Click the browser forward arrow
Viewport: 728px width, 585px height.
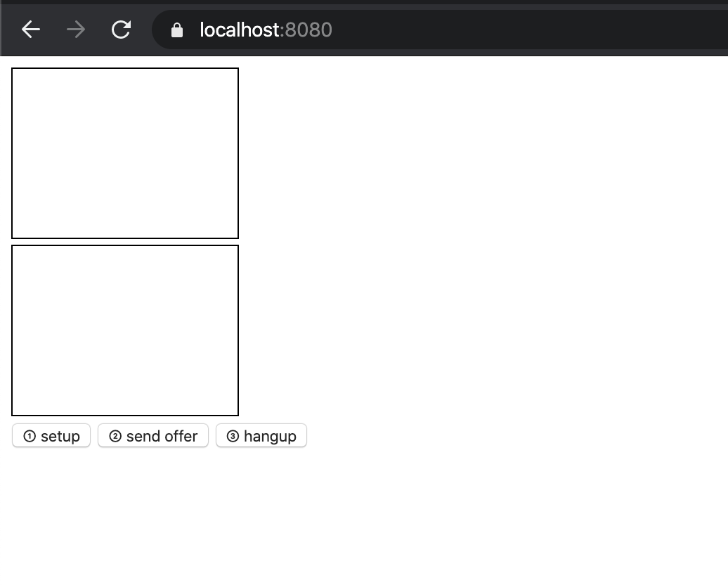point(76,30)
